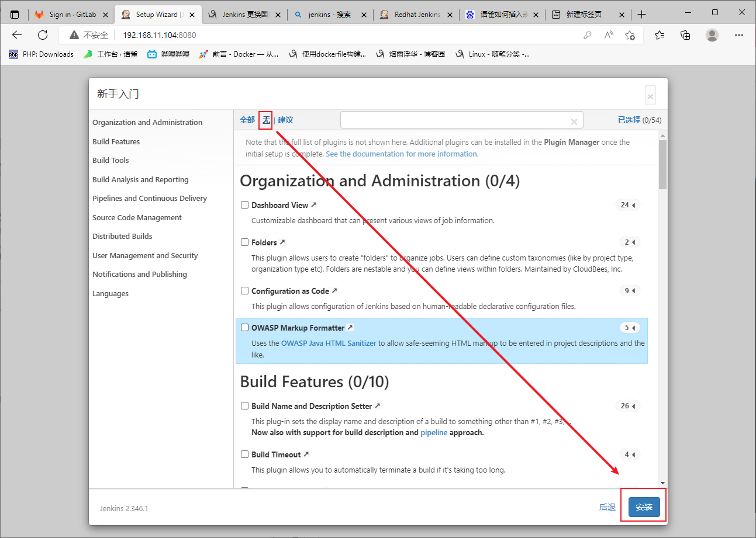Screen dimensions: 756x538
Task: Close the setup wizard dialog x
Action: point(650,96)
